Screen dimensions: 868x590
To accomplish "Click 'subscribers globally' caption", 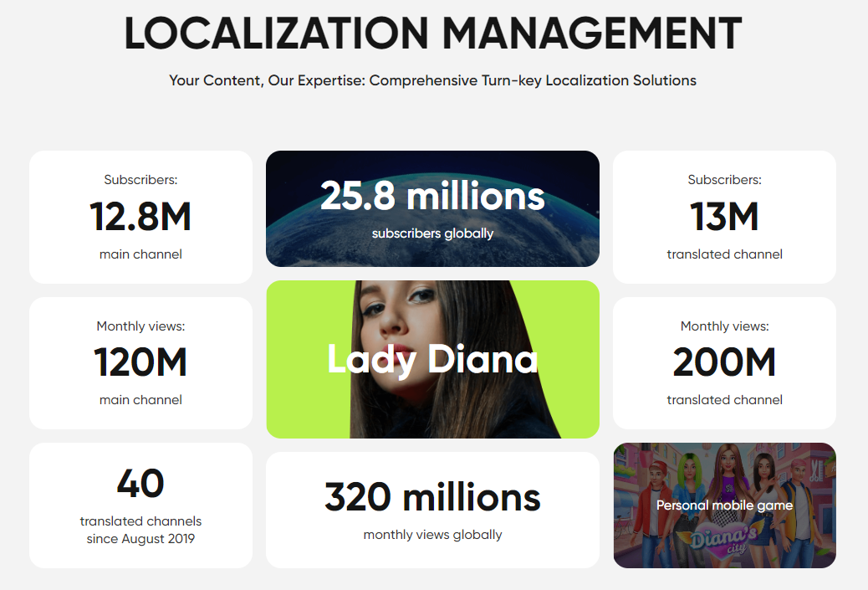I will click(x=432, y=233).
